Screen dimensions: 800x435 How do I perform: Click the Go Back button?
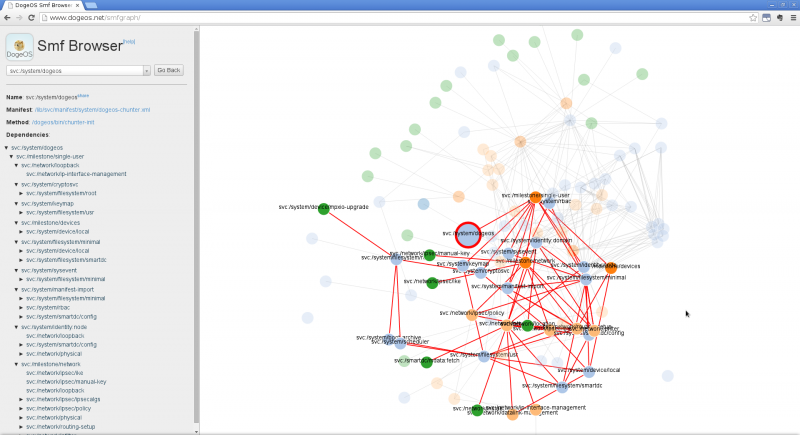click(x=169, y=70)
